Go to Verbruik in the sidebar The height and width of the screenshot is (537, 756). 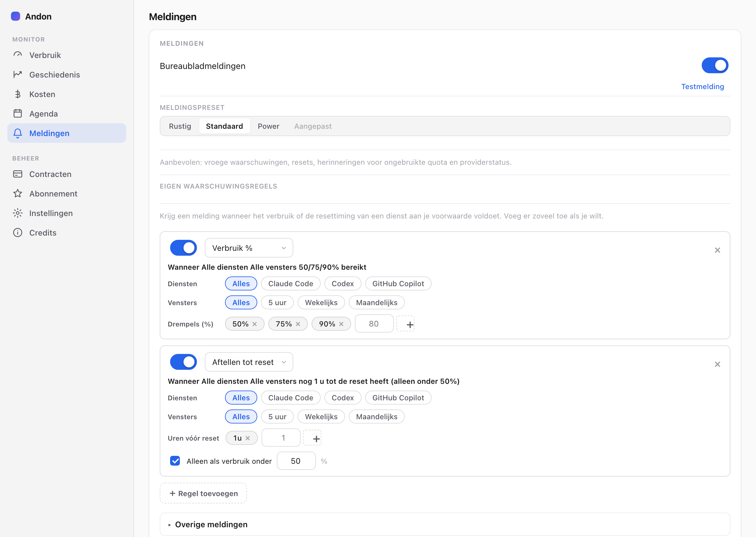point(67,55)
